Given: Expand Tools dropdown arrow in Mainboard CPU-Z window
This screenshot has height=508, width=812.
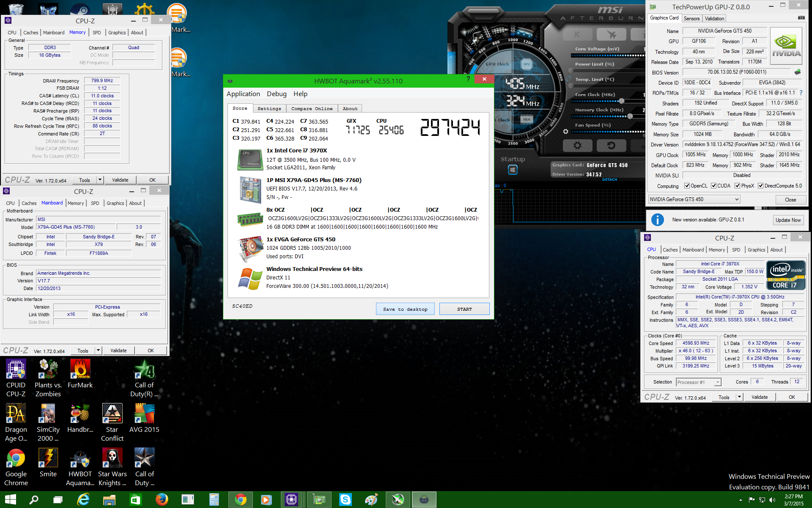Looking at the screenshot, I should coord(98,351).
